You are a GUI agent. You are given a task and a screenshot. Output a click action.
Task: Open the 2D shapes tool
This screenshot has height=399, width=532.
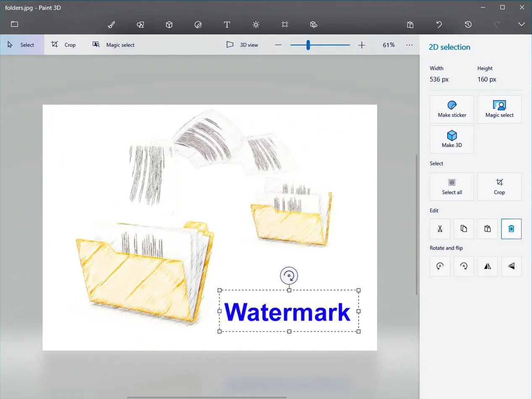click(x=140, y=25)
